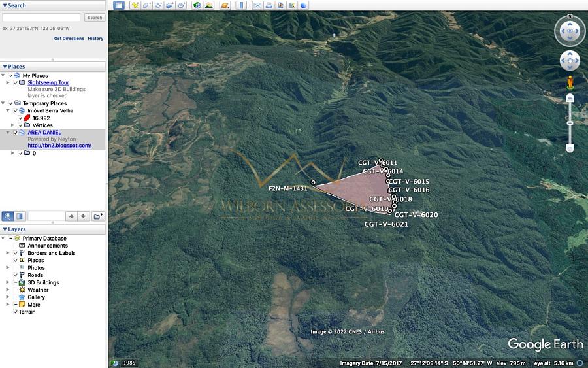The width and height of the screenshot is (588, 368).
Task: Collapse the Places panel header
Action: 5,67
